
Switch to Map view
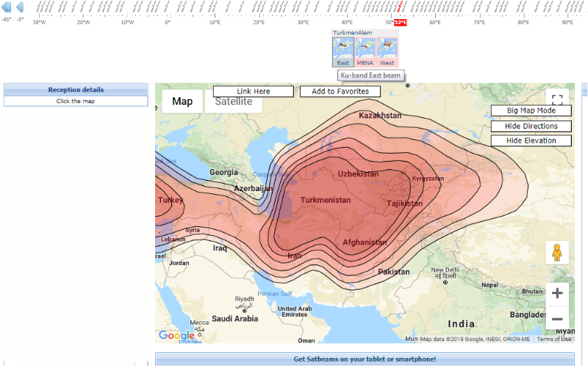(x=182, y=101)
